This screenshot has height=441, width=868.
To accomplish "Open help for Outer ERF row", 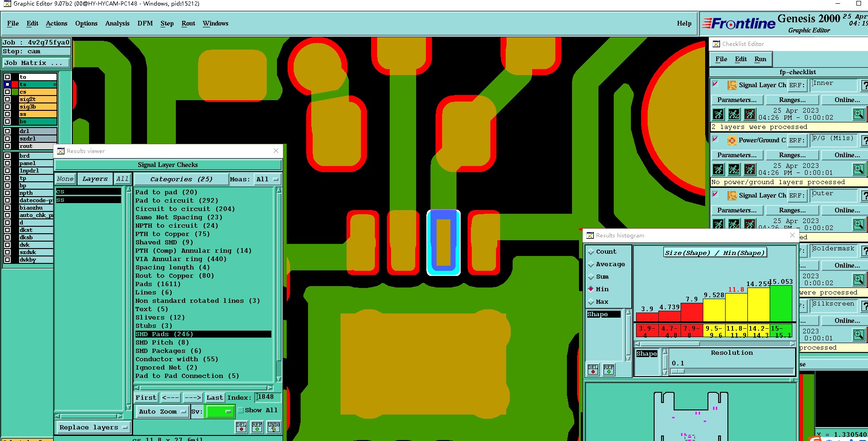I will coord(865,196).
